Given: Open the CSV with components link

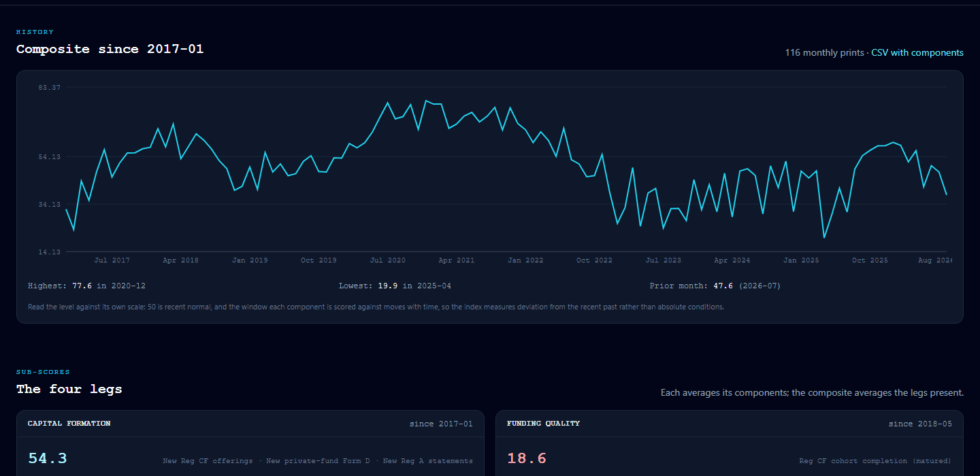Looking at the screenshot, I should tap(917, 52).
